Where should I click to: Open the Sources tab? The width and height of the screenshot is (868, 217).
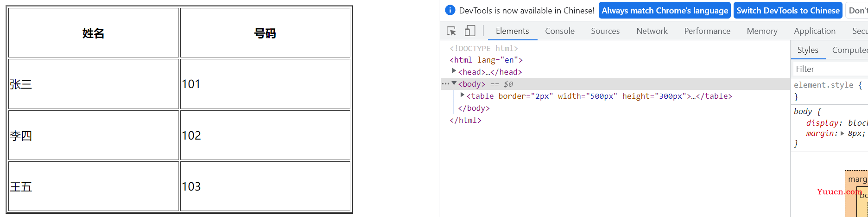[605, 31]
